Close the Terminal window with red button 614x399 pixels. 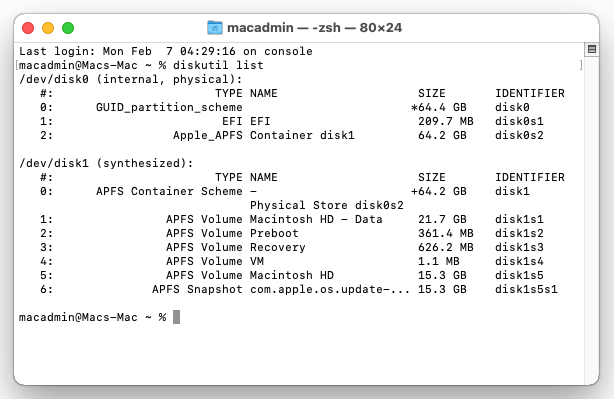(28, 28)
